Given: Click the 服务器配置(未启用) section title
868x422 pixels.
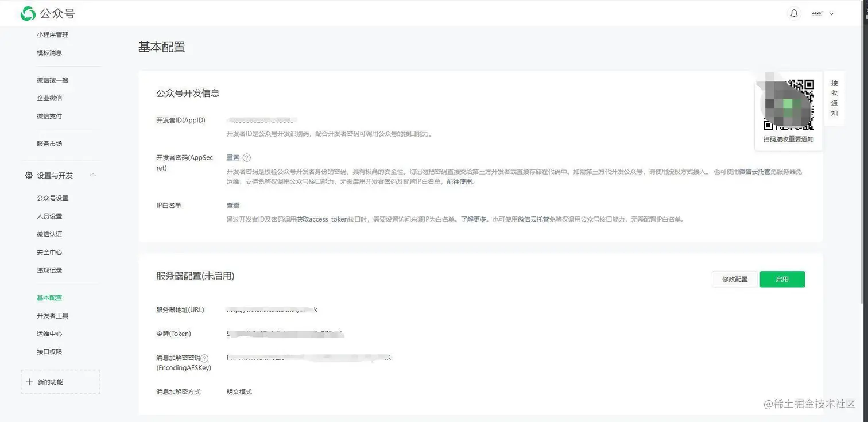Looking at the screenshot, I should coord(195,276).
